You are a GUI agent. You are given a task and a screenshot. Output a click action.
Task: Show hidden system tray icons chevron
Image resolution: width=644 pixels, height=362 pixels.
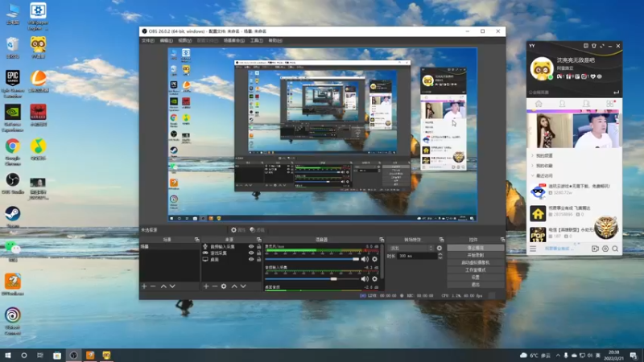click(558, 356)
